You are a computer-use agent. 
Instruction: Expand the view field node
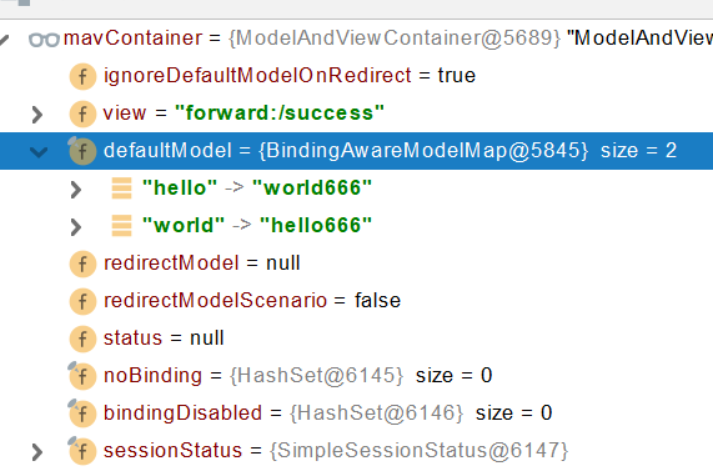tap(37, 114)
